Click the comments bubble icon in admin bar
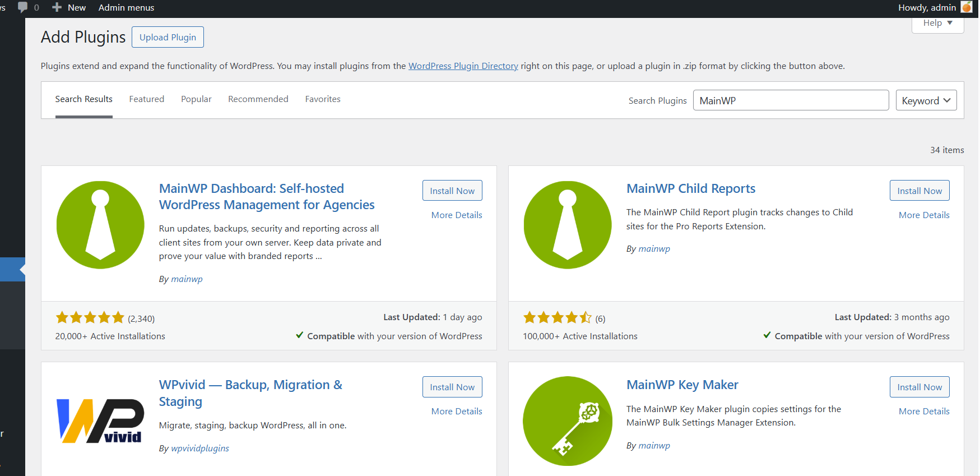Viewport: 980px width, 476px height. click(23, 7)
